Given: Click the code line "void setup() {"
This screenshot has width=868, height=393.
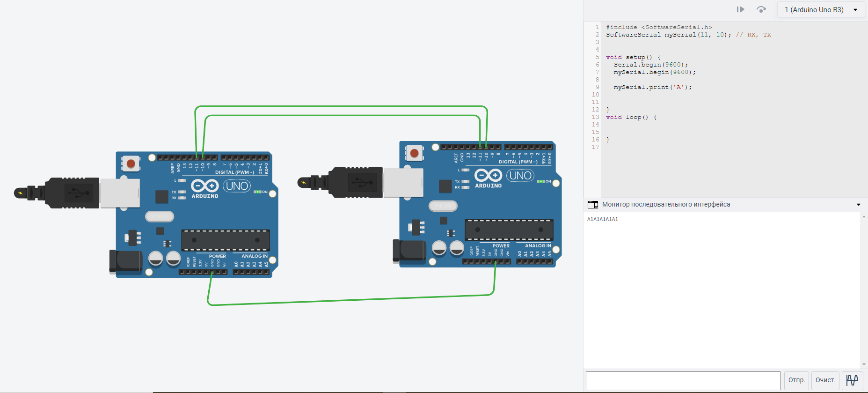Looking at the screenshot, I should click(633, 57).
